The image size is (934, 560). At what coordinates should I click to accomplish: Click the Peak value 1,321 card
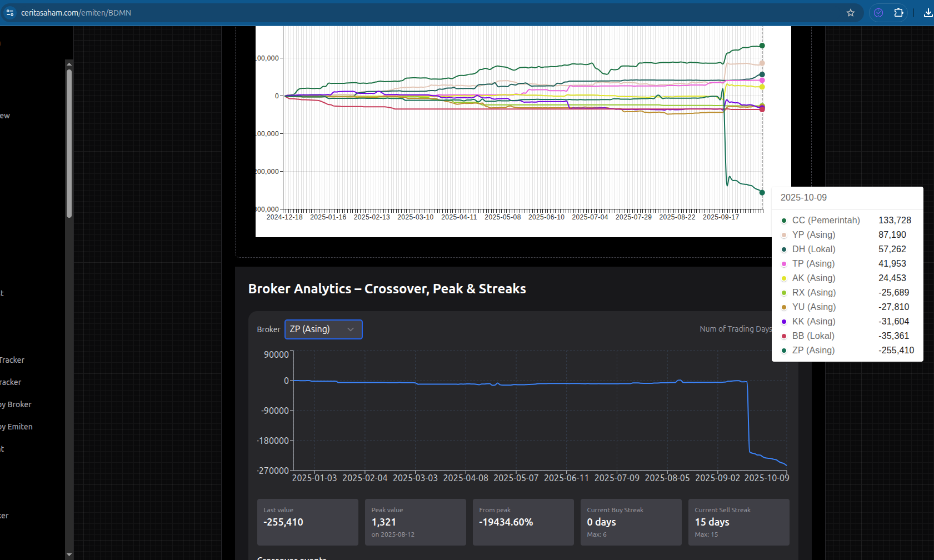[415, 522]
